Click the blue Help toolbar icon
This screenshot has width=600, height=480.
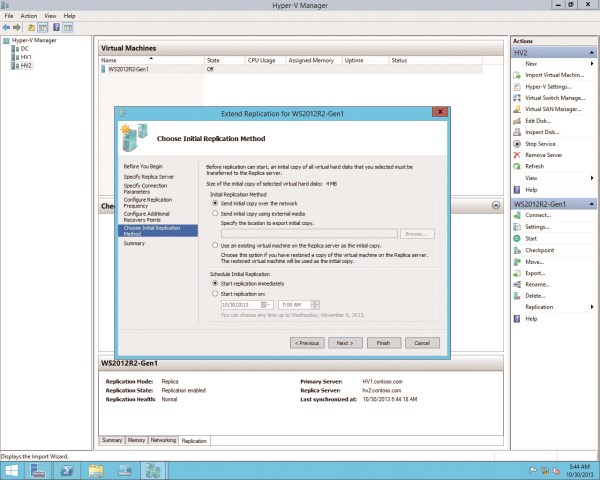[x=57, y=27]
